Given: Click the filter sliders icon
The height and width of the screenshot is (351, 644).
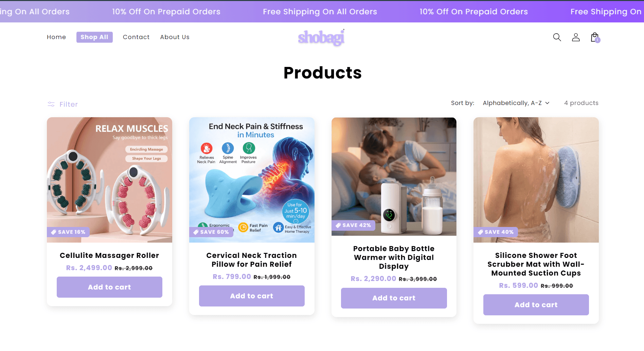Looking at the screenshot, I should pos(51,104).
